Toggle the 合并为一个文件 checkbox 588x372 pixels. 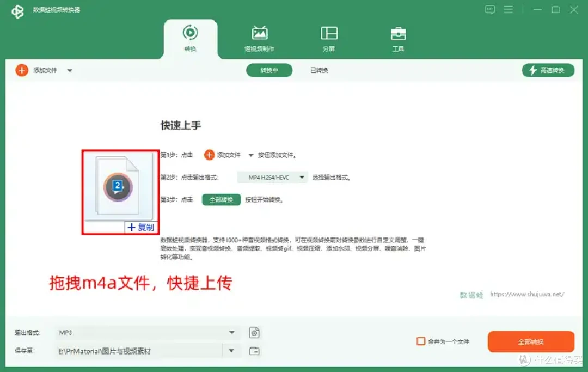click(x=421, y=341)
